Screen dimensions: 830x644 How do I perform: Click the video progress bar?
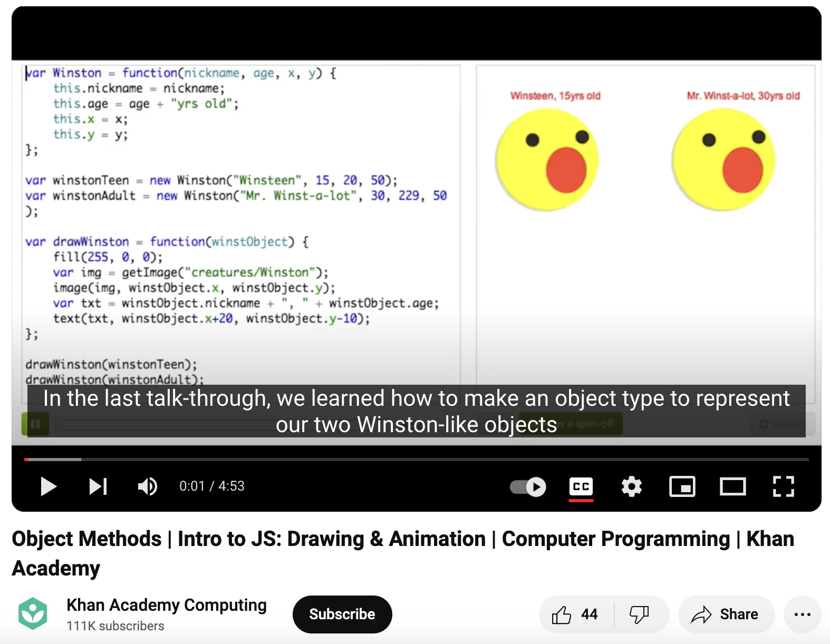tap(417, 460)
